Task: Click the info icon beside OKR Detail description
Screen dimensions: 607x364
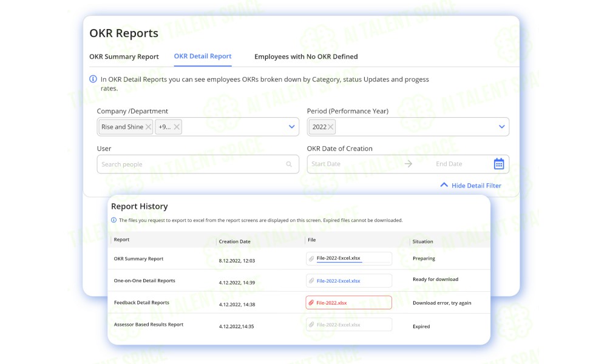Action: tap(93, 79)
